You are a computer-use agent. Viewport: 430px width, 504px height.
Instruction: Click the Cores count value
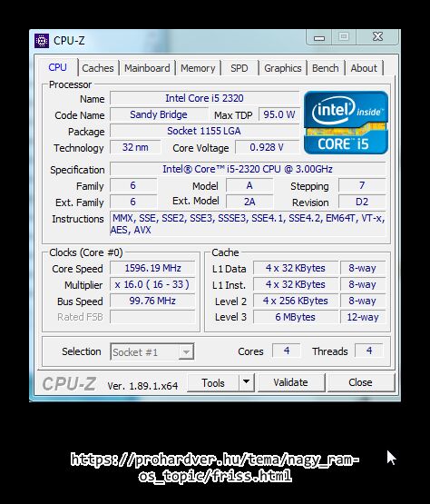pyautogui.click(x=287, y=351)
